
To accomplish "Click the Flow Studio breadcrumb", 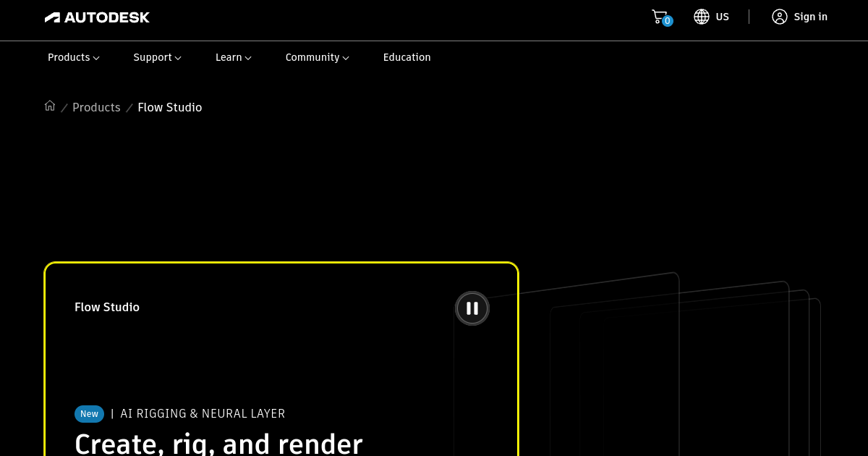I will point(170,107).
